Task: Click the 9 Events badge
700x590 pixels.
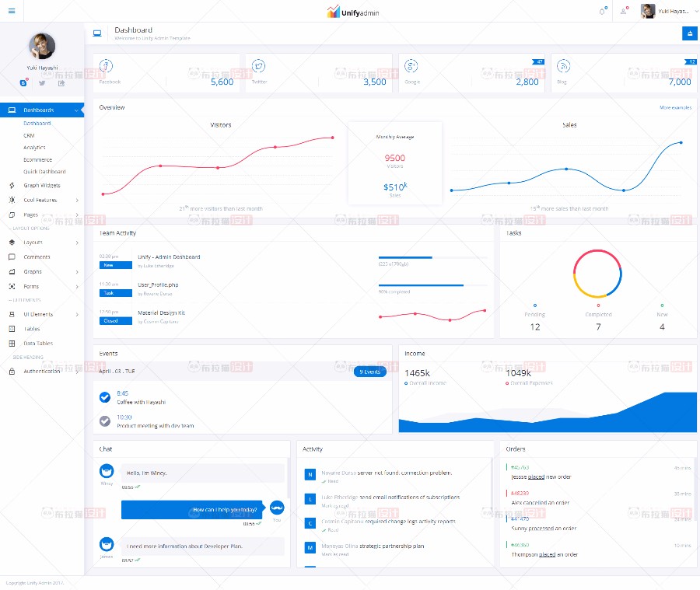Action: tap(369, 372)
